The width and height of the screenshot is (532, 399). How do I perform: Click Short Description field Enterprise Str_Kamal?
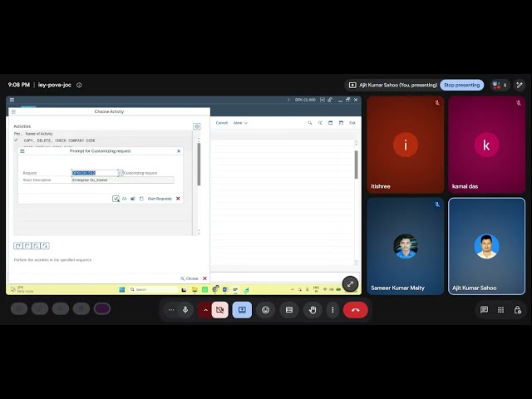(x=123, y=180)
